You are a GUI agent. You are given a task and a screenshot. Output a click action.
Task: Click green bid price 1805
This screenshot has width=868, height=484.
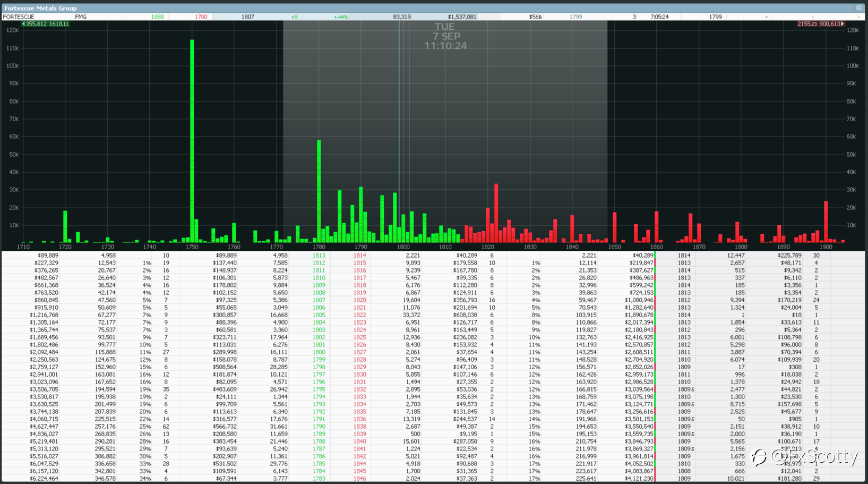click(319, 315)
